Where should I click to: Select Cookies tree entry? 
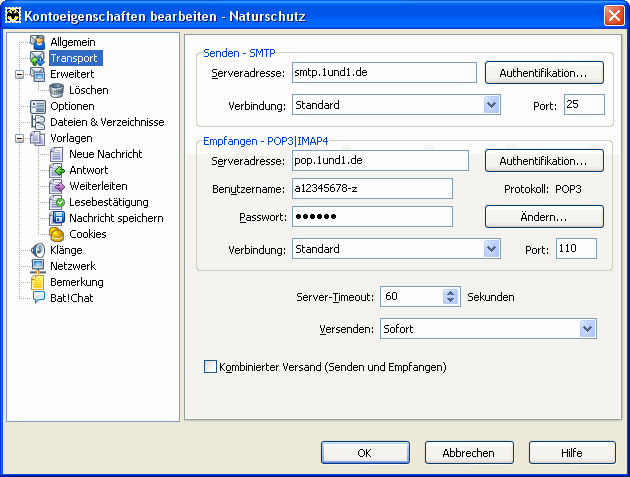(x=88, y=234)
